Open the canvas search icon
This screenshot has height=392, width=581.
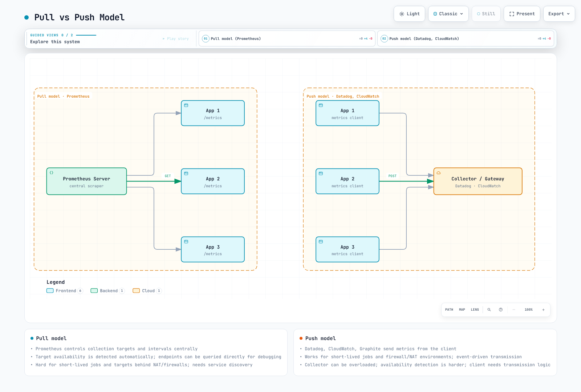tap(489, 310)
